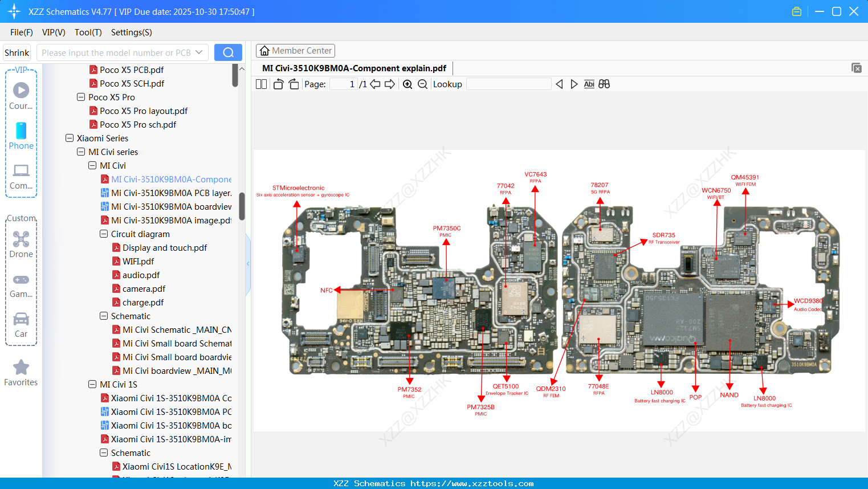The image size is (868, 489).
Task: Open the Settings(S) menu
Action: [x=131, y=32]
